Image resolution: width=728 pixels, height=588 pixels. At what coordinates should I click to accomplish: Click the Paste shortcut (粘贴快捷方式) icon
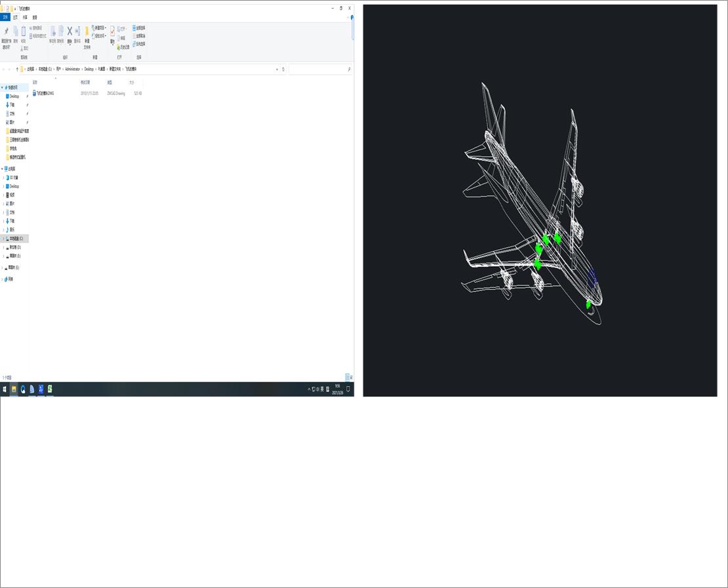(31, 36)
